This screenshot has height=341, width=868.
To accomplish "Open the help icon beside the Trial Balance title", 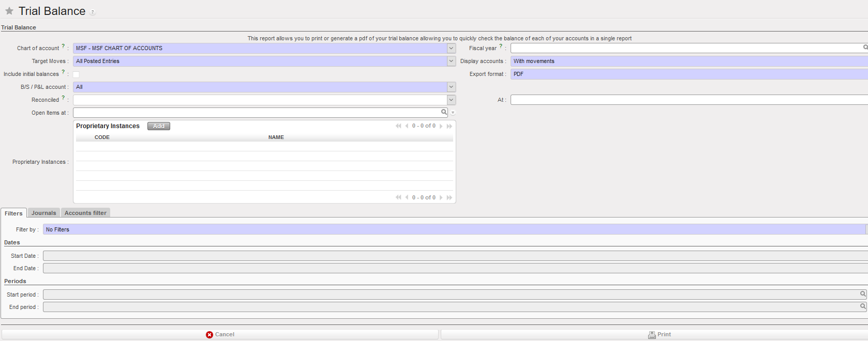I will point(93,12).
